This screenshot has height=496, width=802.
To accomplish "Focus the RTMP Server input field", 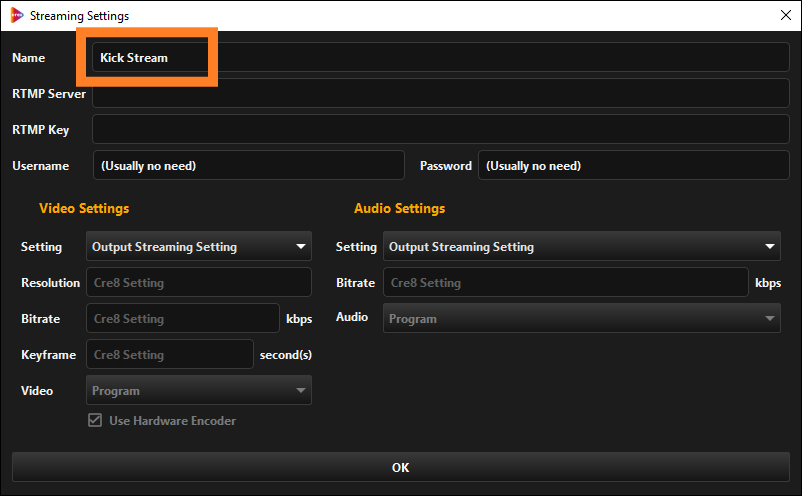I will tap(440, 93).
